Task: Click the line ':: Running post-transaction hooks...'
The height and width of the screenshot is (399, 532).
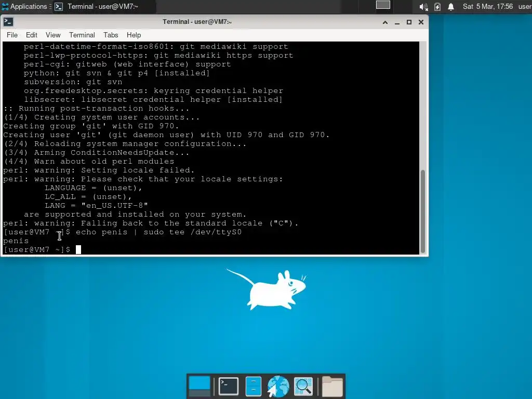Action: pyautogui.click(x=96, y=109)
